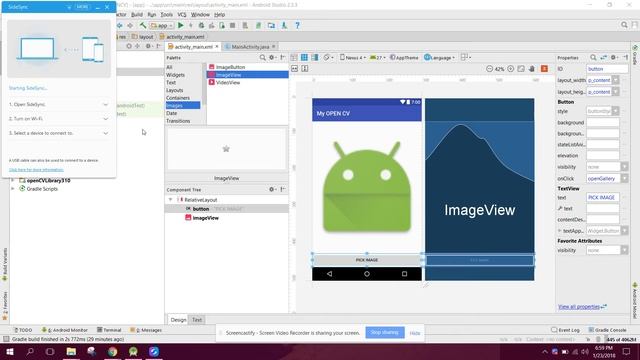Image resolution: width=640 pixels, height=360 pixels.
Task: Expand the Gradle Scripts node
Action: [x=13, y=189]
